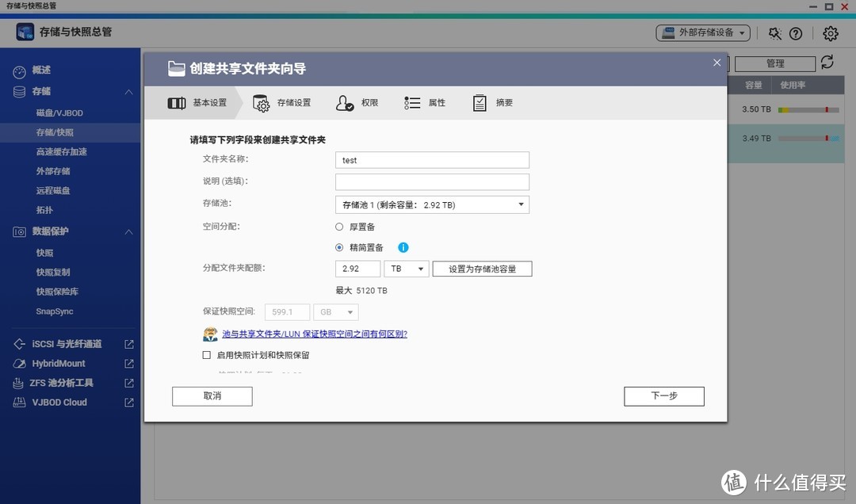Open HybridMount external link icon in sidebar
This screenshot has width=856, height=504.
pos(130,363)
